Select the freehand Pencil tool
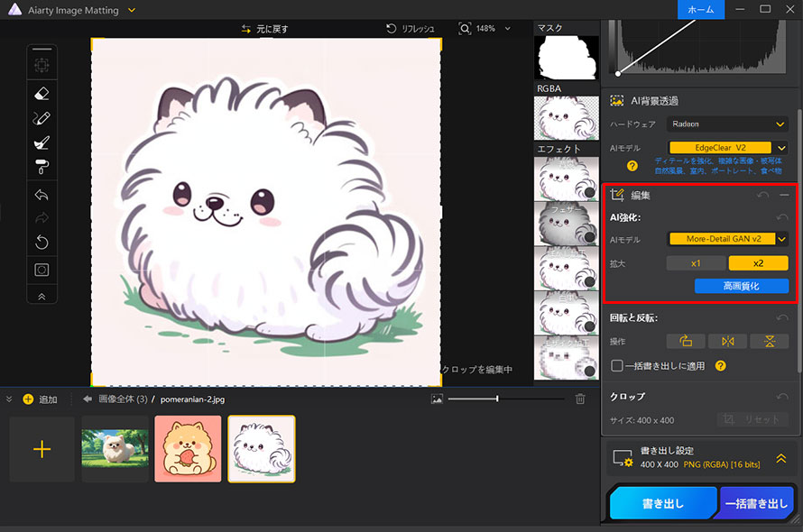The width and height of the screenshot is (803, 532). point(42,118)
